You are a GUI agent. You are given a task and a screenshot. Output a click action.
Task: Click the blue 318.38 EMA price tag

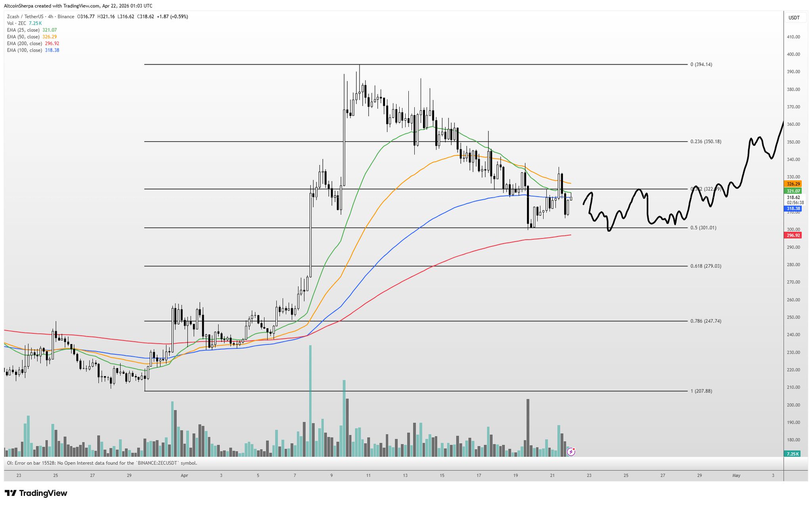tap(793, 208)
